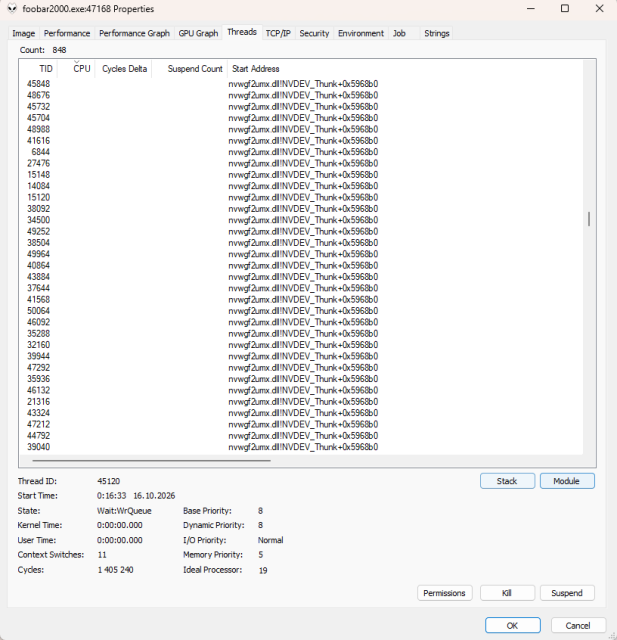Screen dimensions: 617x640
Task: Select thread row with TID 48676
Action: [301, 95]
